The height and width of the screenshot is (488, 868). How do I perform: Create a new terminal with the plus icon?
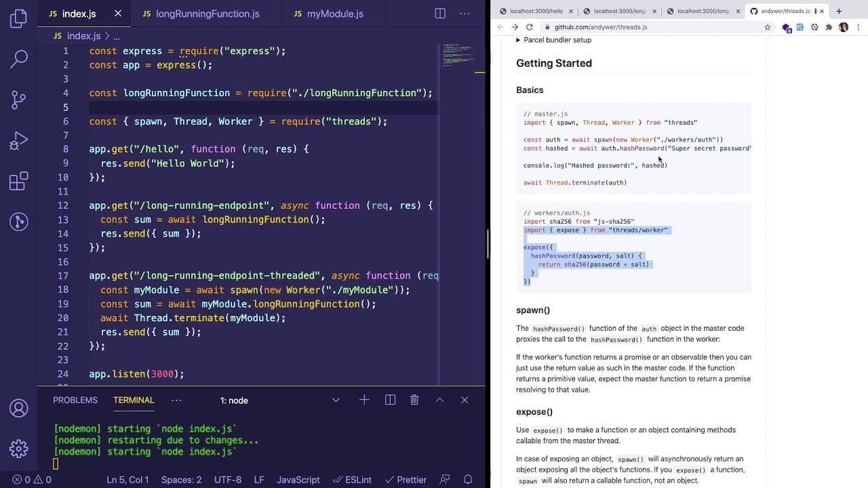364,400
